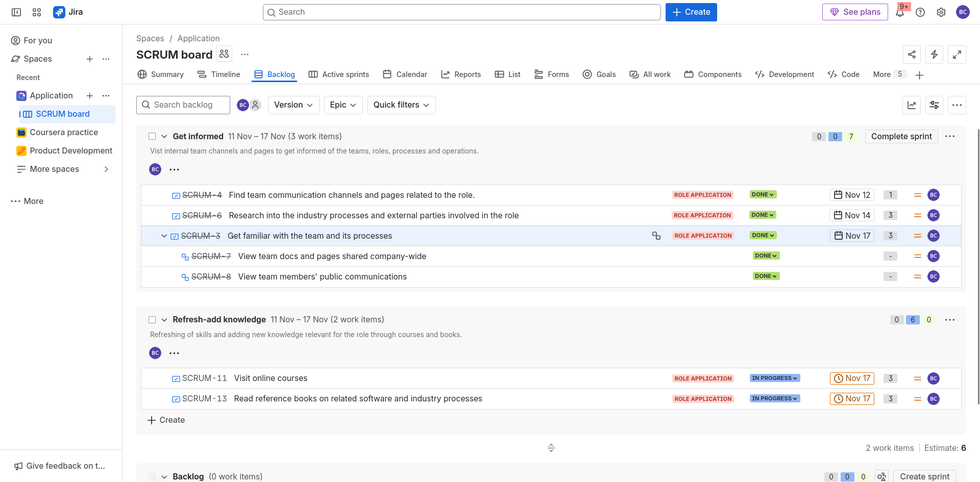The width and height of the screenshot is (980, 482).
Task: Open the notifications bell icon
Action: coord(900,13)
